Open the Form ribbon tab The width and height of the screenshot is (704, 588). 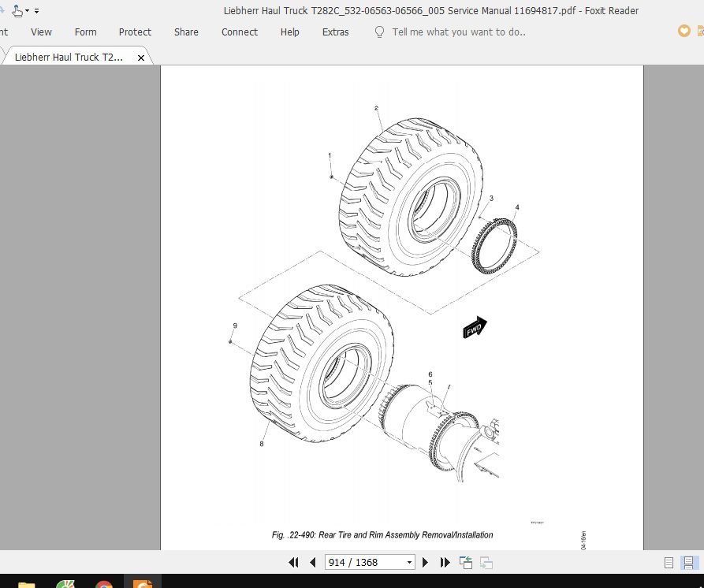tap(85, 32)
